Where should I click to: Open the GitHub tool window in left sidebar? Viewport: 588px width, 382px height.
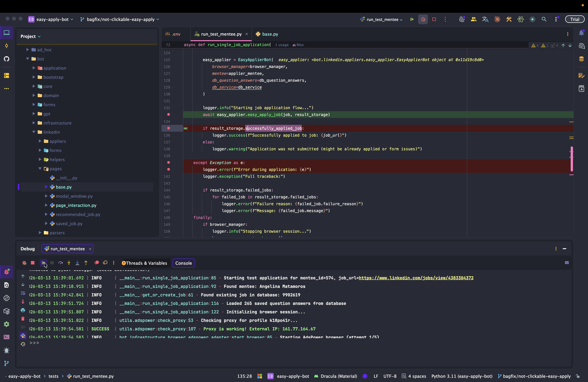point(7,59)
